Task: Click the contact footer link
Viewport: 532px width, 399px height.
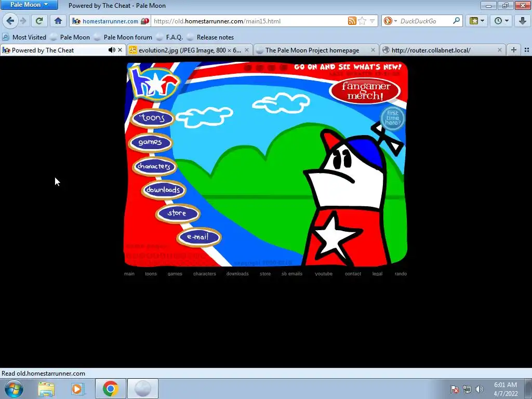Action: point(353,274)
